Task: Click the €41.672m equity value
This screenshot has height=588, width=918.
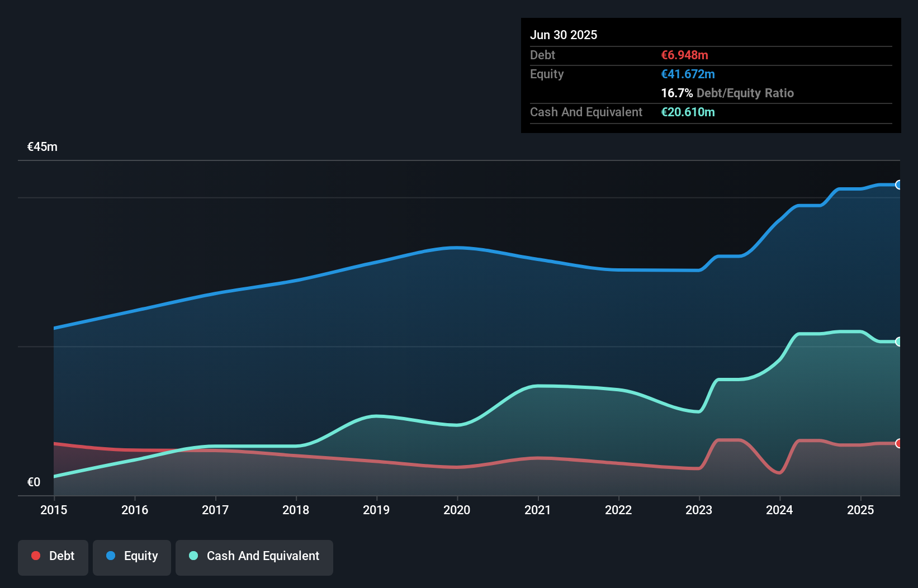Action: 688,74
